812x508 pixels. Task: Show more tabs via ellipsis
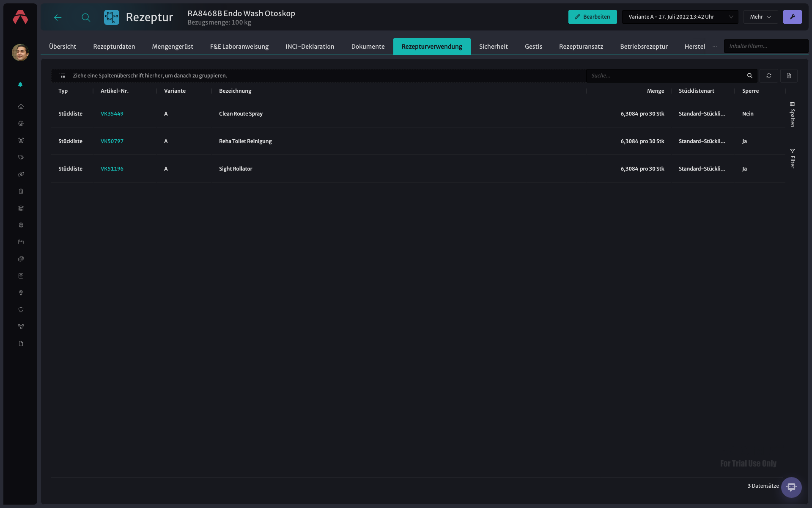tap(715, 46)
